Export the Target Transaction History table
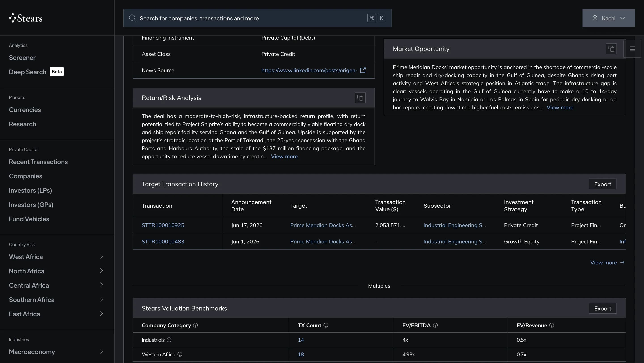The width and height of the screenshot is (644, 363). pyautogui.click(x=602, y=184)
